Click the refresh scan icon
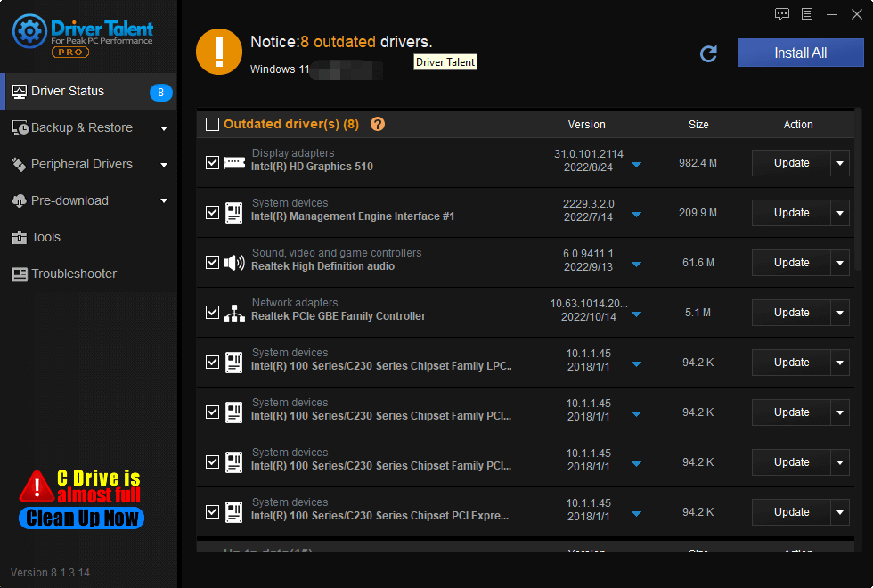 click(x=708, y=53)
